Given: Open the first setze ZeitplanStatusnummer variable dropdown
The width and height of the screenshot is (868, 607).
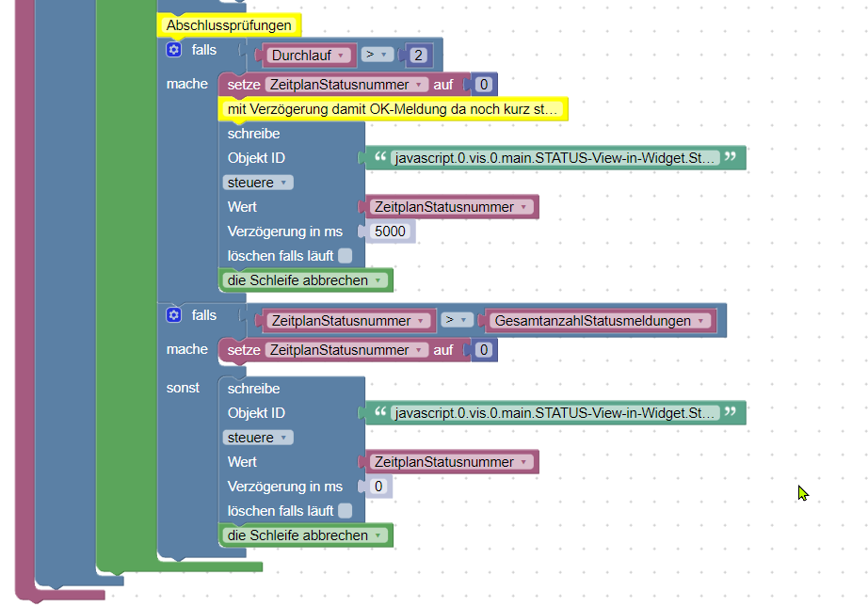Looking at the screenshot, I should coord(346,85).
